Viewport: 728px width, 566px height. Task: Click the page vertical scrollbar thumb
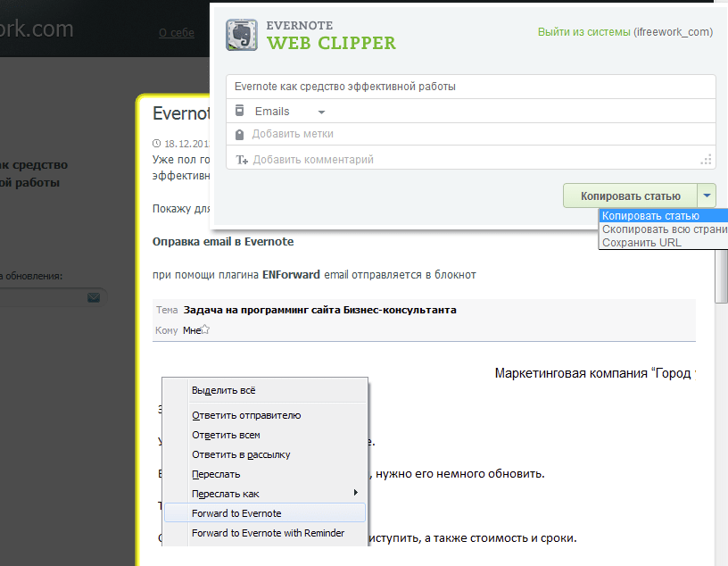(721, 276)
